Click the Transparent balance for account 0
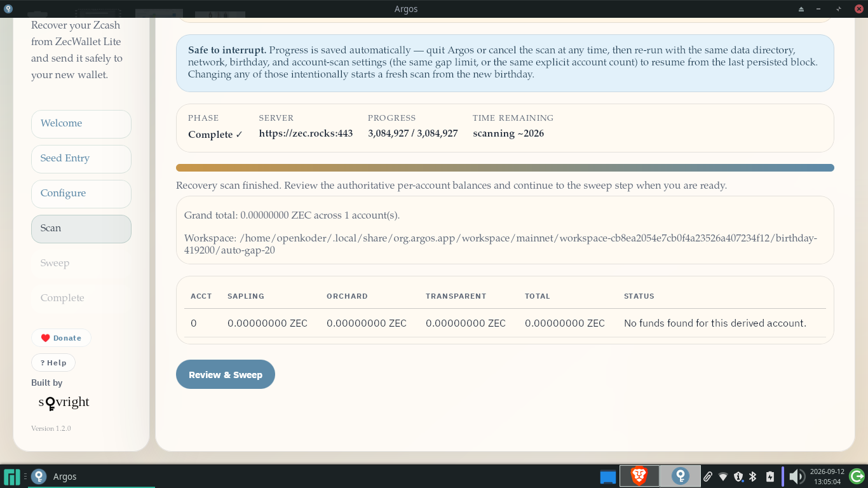Image resolution: width=868 pixels, height=488 pixels. click(466, 323)
